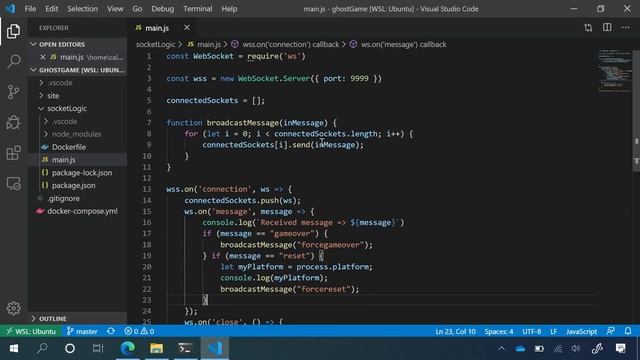The width and height of the screenshot is (640, 360).
Task: Change file encoding UTF-8
Action: point(531,331)
